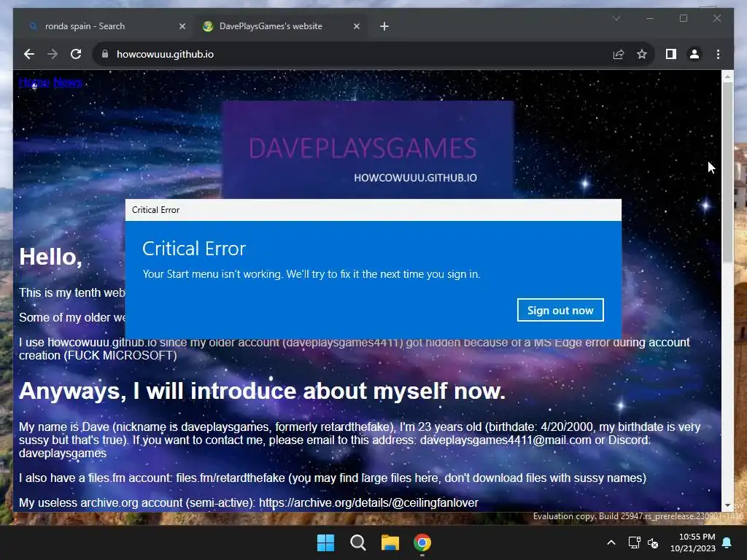Click the scrollbar down arrow
747x560 pixels.
(x=727, y=505)
